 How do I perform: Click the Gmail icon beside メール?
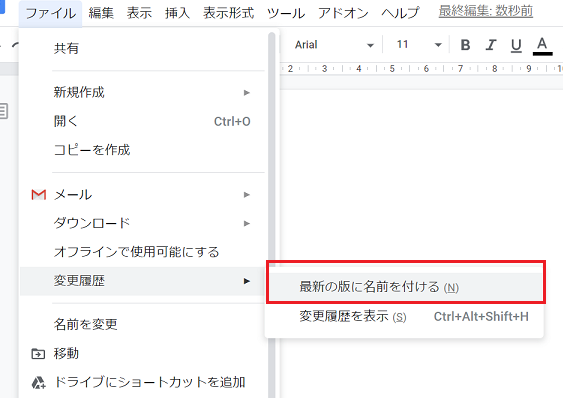(x=39, y=195)
